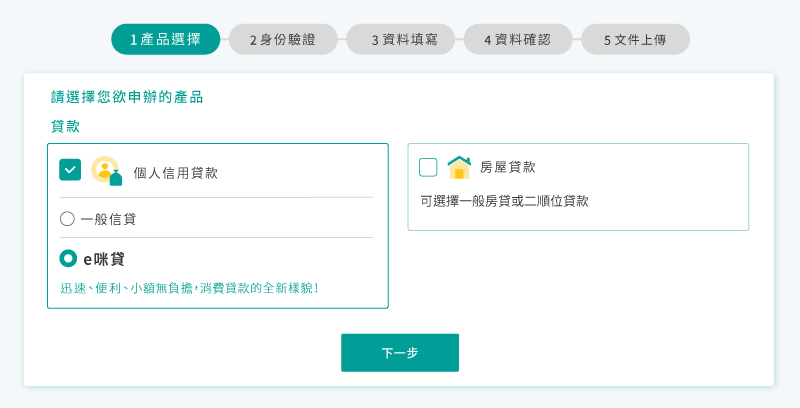The width and height of the screenshot is (800, 408).
Task: Click the 請選擇您欲申辦的產品 heading
Action: click(127, 97)
